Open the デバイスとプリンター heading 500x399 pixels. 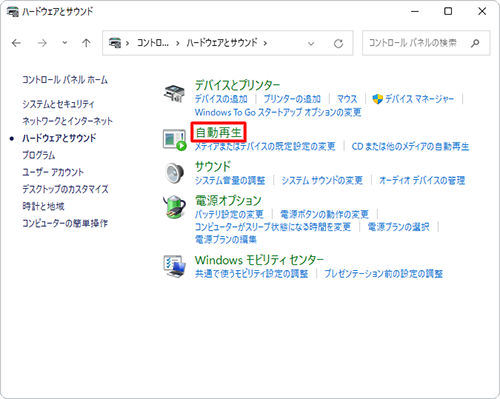(x=237, y=85)
